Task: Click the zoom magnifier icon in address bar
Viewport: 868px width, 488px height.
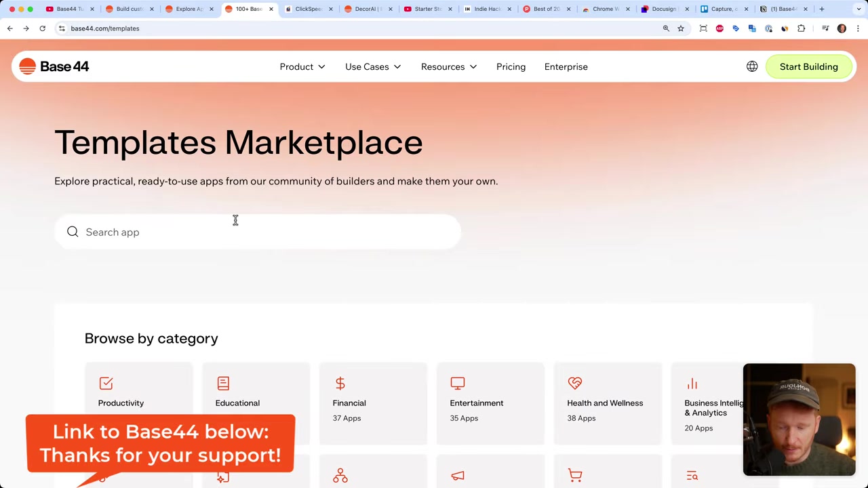Action: point(666,28)
